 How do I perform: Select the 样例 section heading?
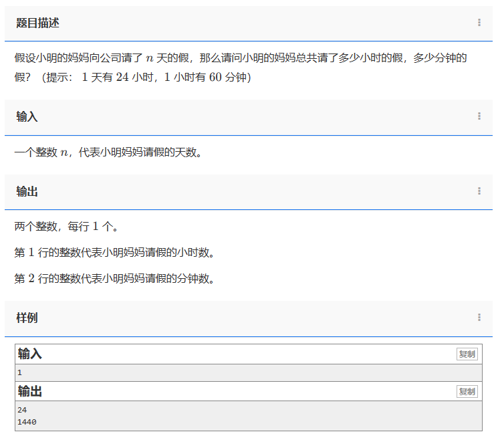click(x=27, y=318)
